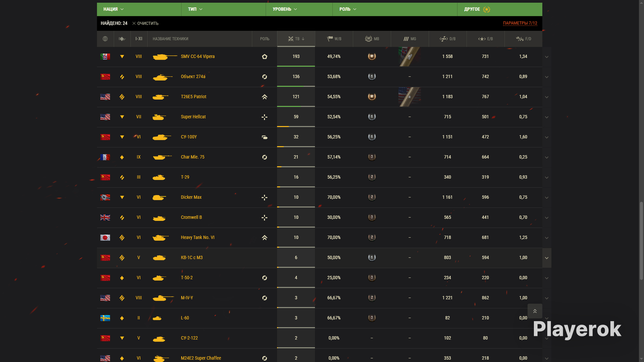This screenshot has width=644, height=362.
Task: Open Объект 274а vehicle link
Action: point(193,77)
